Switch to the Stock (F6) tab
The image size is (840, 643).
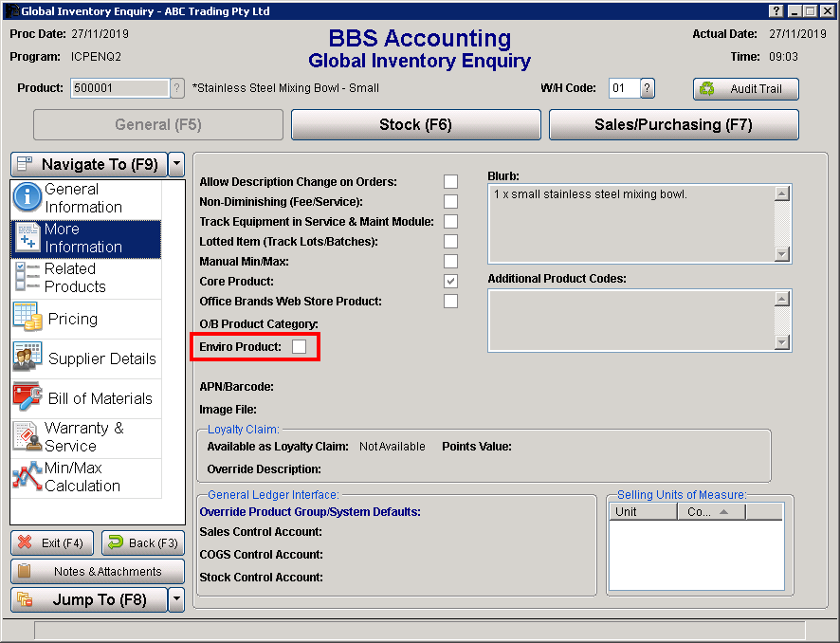click(415, 125)
